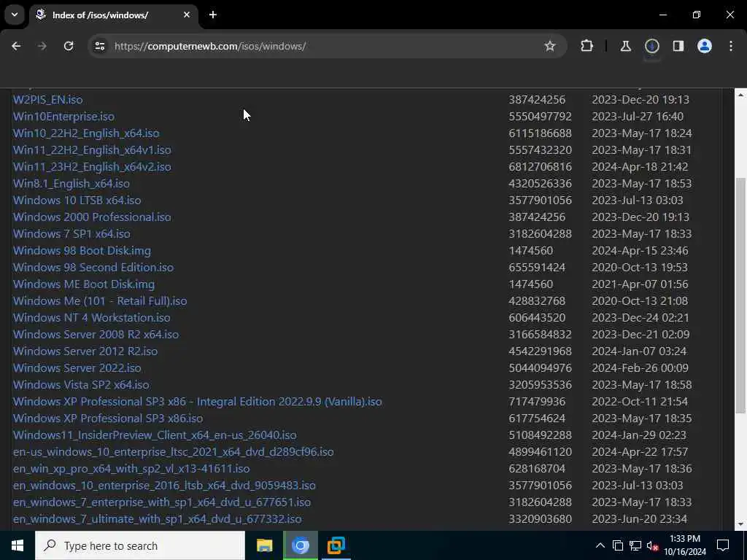Reload the current page

pyautogui.click(x=69, y=46)
